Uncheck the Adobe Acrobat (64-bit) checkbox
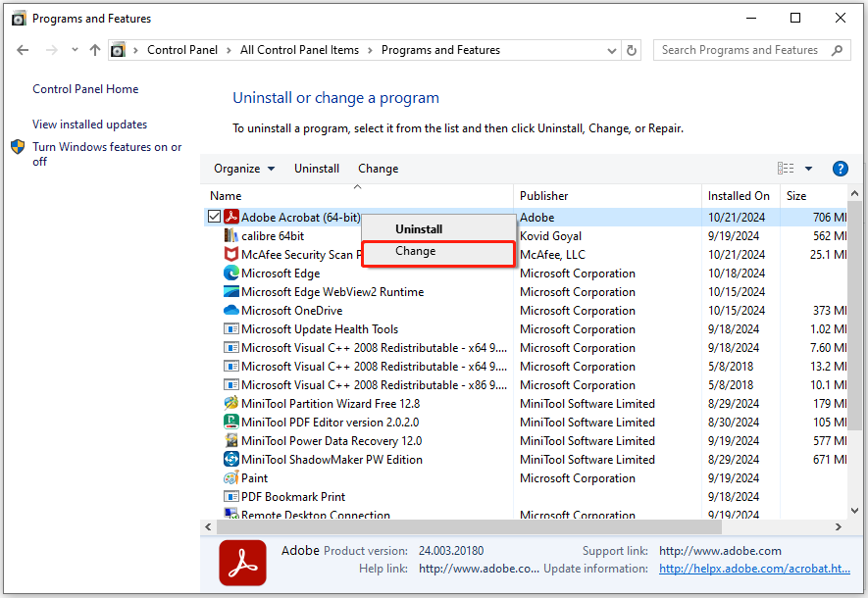 pos(214,217)
